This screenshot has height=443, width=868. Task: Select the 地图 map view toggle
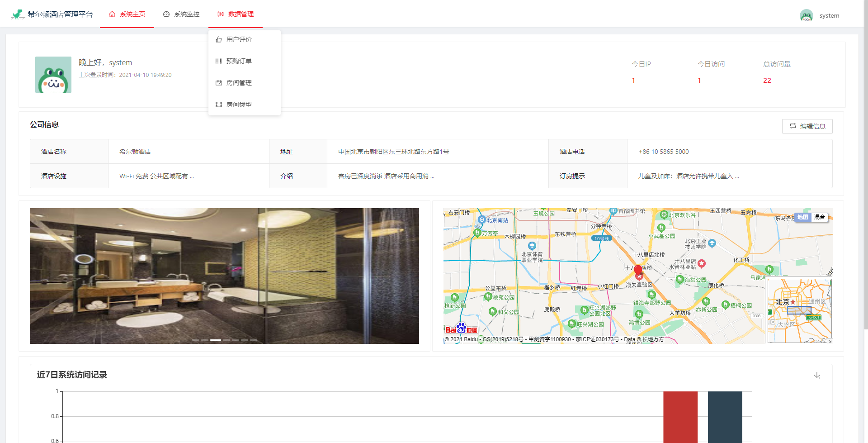click(803, 217)
